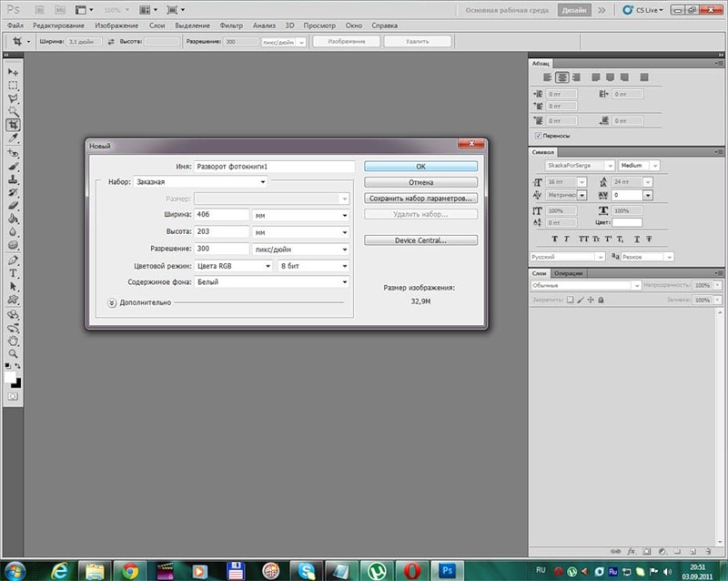Select the Sponge tool
The image size is (728, 581).
(x=13, y=244)
